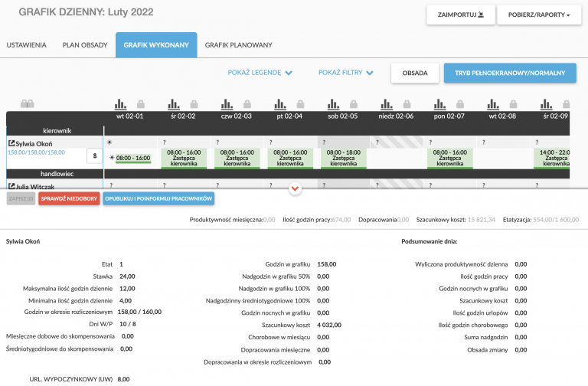Select Sylwia's shift on pon 02-07
588x386 pixels.
coord(450,159)
